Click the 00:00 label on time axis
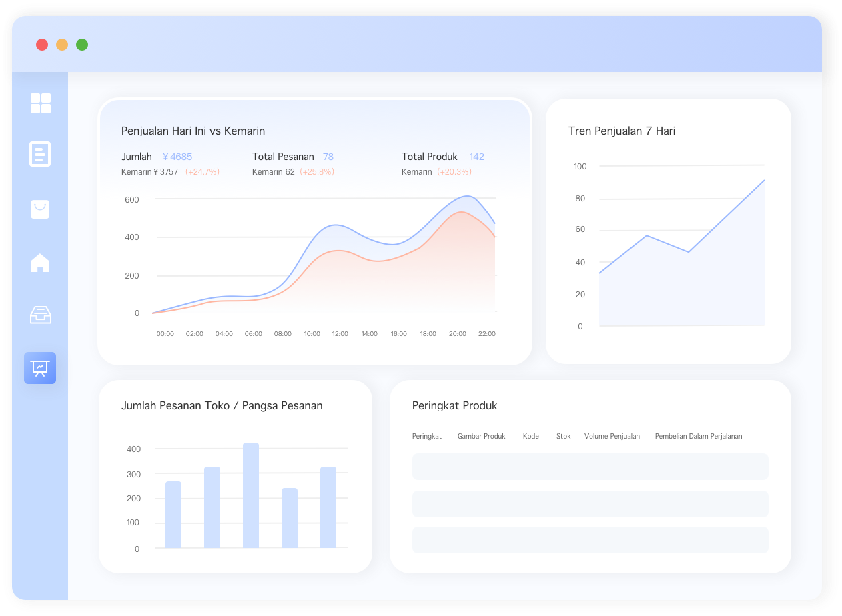This screenshot has height=616, width=842. [x=165, y=333]
